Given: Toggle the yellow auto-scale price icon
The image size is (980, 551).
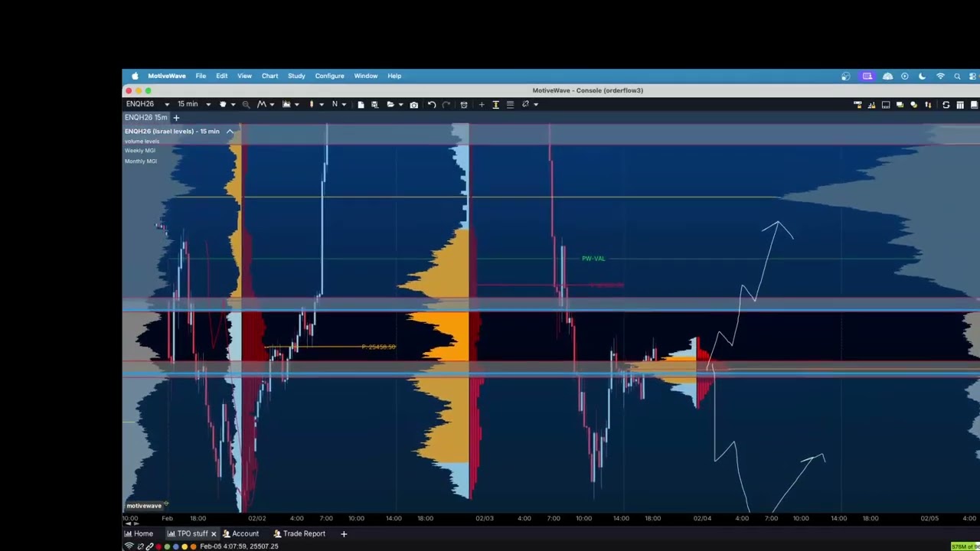Looking at the screenshot, I should pyautogui.click(x=495, y=105).
